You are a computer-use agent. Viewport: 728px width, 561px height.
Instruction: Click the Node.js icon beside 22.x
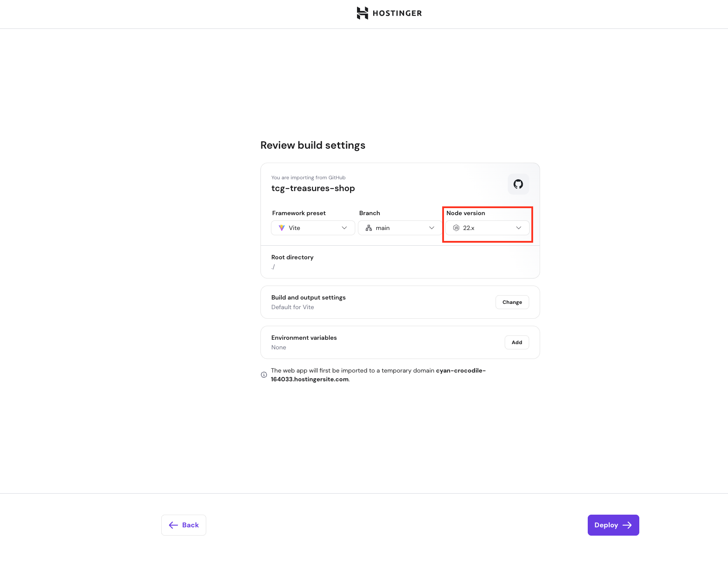point(456,228)
